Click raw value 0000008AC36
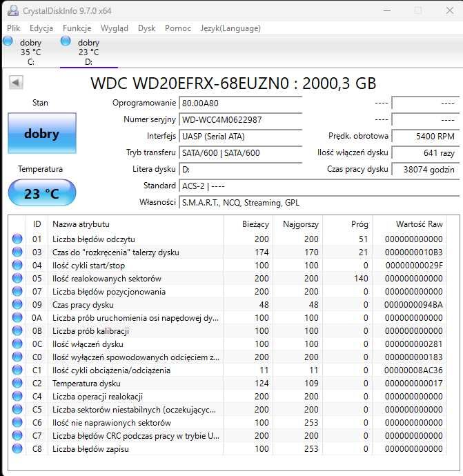Screen dimensions: 463x476 pos(413,370)
